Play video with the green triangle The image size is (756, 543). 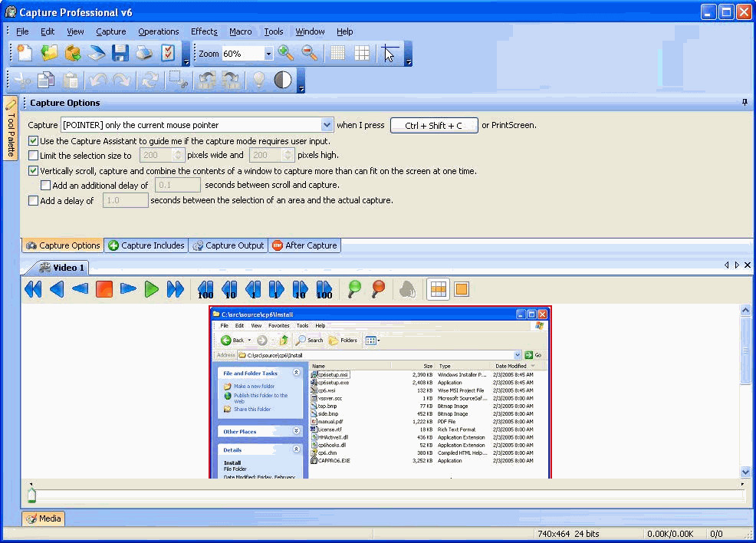coord(151,289)
